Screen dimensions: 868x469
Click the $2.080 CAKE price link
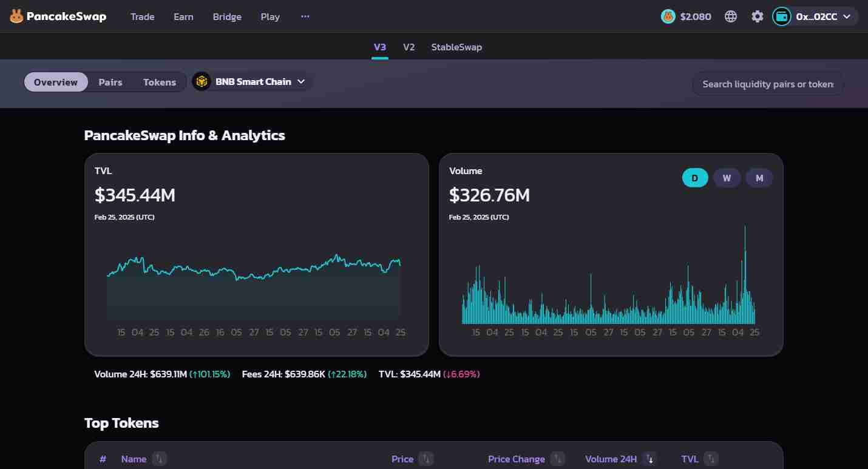point(696,16)
